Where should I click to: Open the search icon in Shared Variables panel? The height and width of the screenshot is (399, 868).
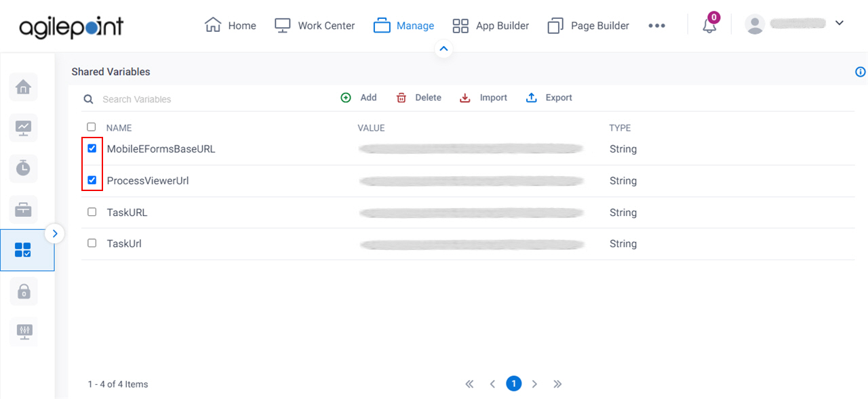[x=88, y=99]
